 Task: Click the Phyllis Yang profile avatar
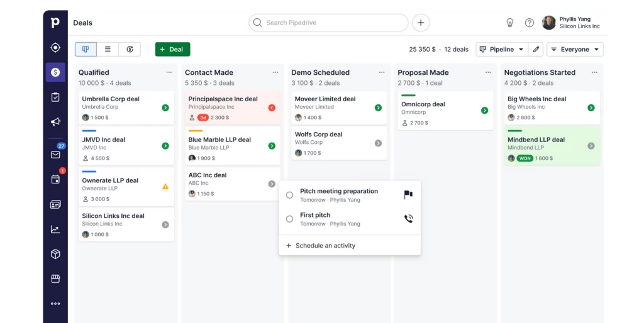(548, 23)
